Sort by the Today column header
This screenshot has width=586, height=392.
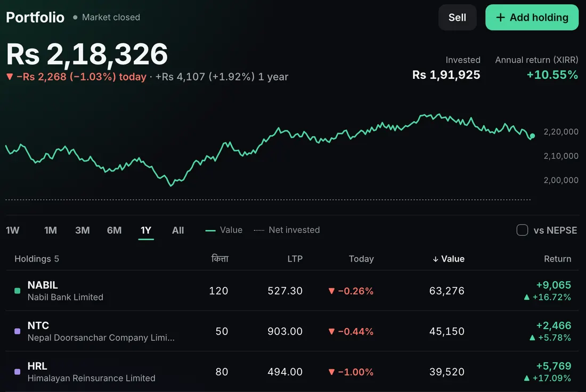click(x=361, y=259)
